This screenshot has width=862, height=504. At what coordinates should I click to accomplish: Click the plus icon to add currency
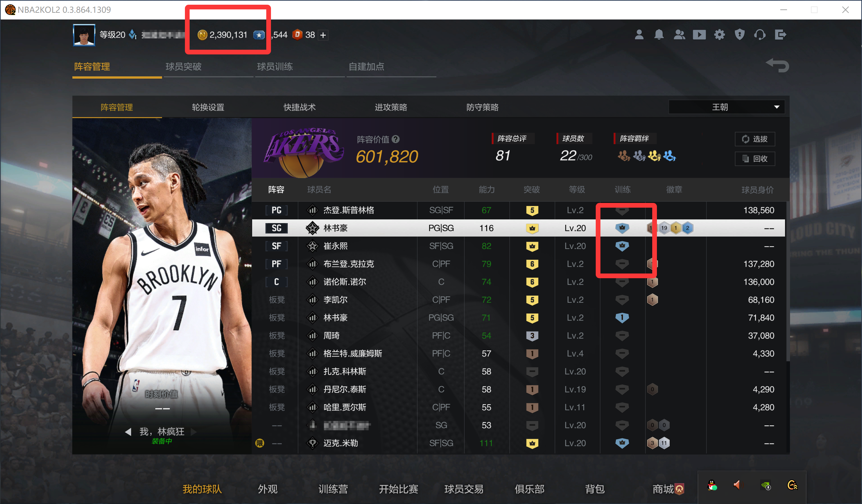click(323, 35)
